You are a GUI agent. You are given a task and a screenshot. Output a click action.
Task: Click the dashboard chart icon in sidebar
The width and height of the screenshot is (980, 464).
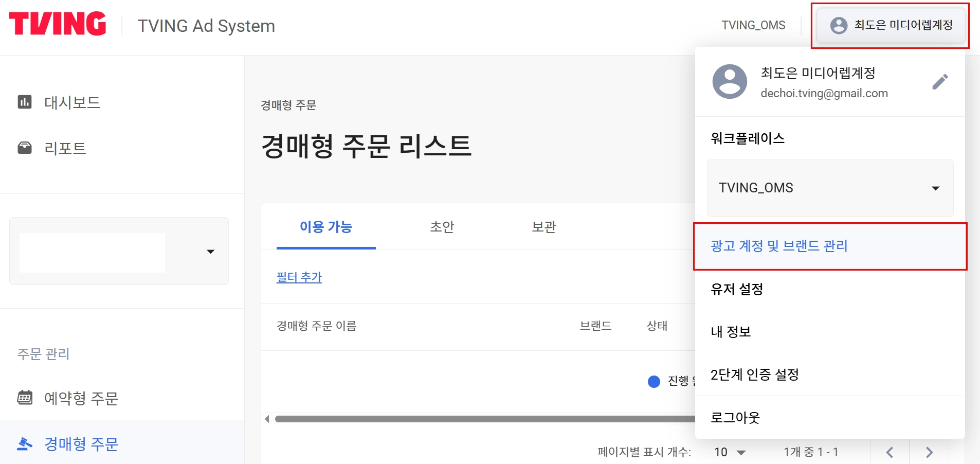(25, 102)
